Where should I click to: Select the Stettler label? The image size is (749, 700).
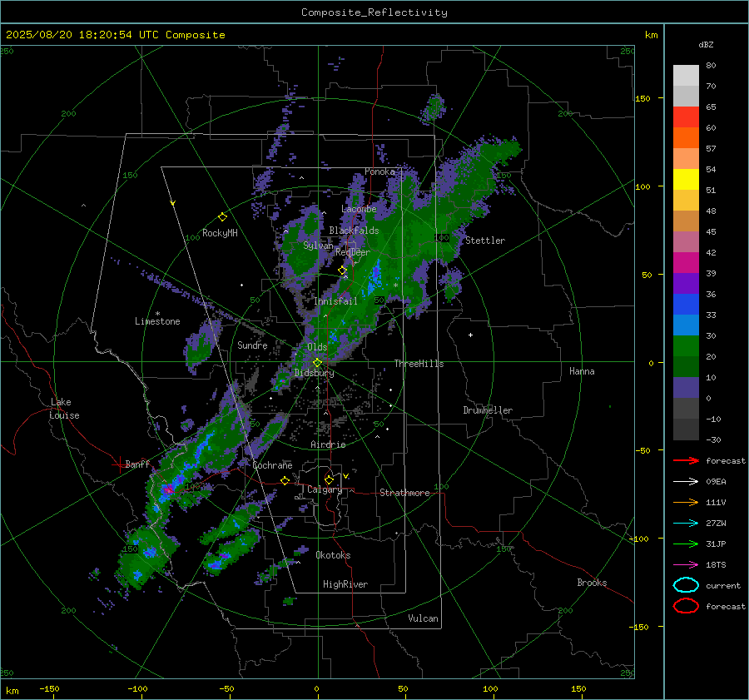(485, 241)
